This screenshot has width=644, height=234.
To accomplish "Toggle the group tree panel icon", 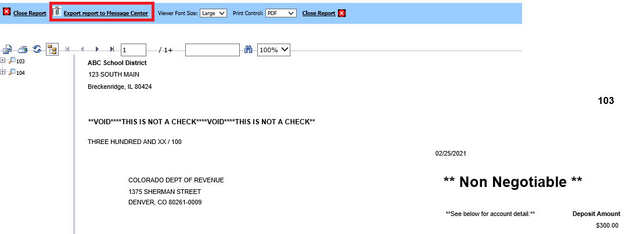I will (x=52, y=50).
